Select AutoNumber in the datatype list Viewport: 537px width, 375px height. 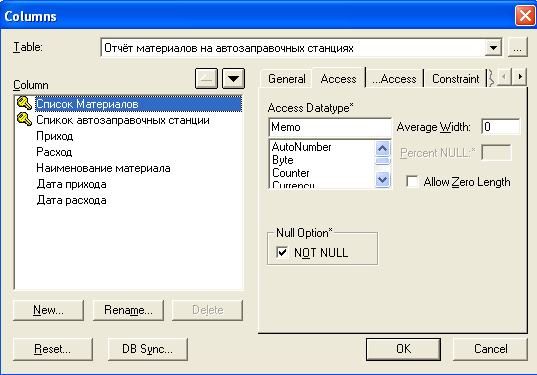[301, 147]
